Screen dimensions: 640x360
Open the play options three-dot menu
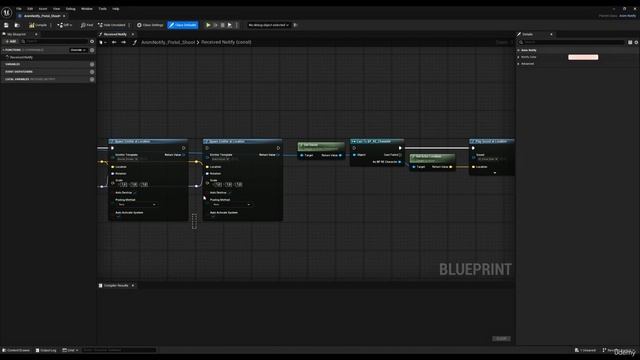(237, 25)
